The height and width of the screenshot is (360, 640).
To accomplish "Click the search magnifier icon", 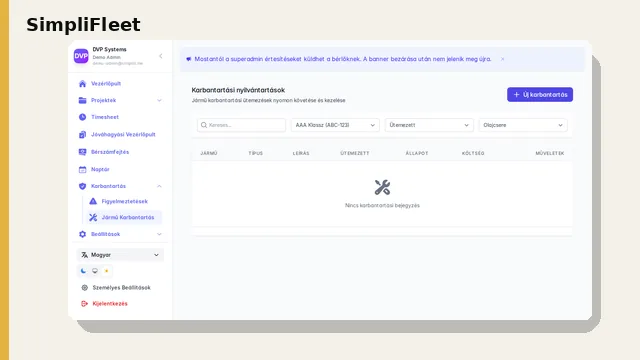I will [204, 125].
